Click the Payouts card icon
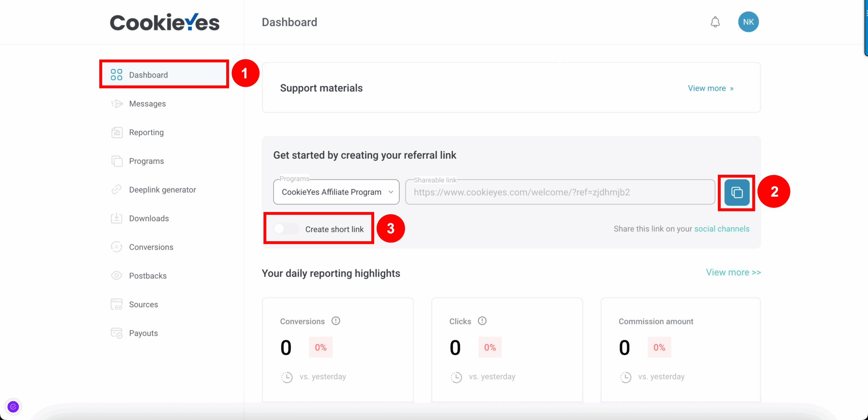The height and width of the screenshot is (420, 868). 116,333
